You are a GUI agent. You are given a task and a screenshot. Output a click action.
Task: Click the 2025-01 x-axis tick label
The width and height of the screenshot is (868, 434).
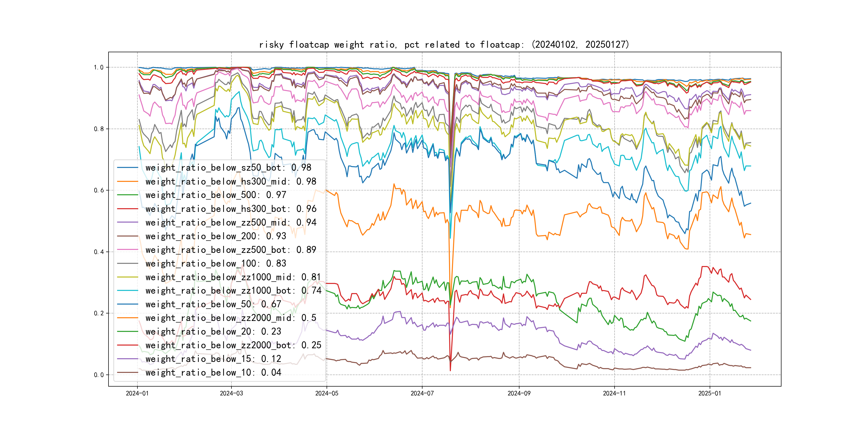(710, 393)
